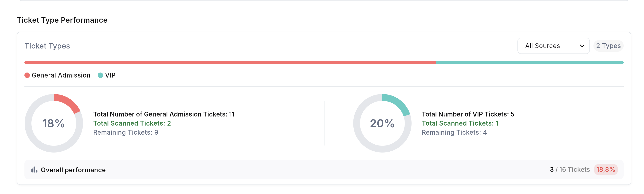Toggle the 2 Types badge filter

[608, 46]
